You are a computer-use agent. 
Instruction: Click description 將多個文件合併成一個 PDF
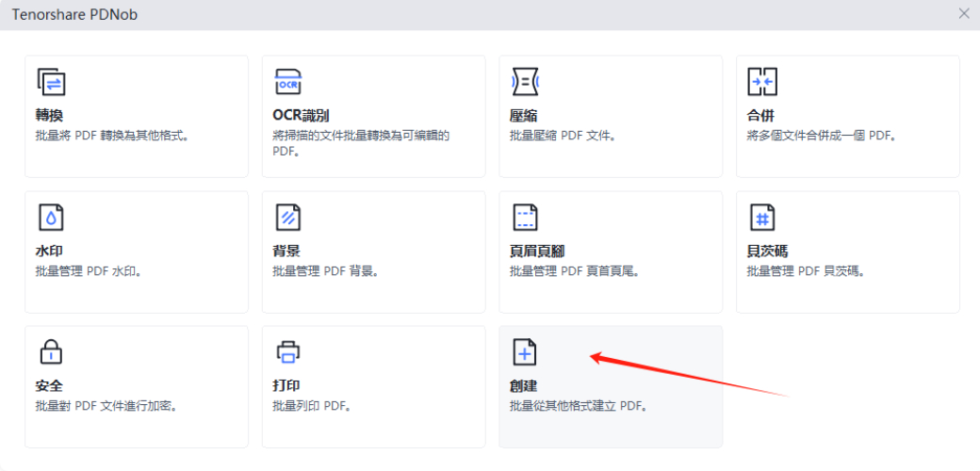pos(823,136)
